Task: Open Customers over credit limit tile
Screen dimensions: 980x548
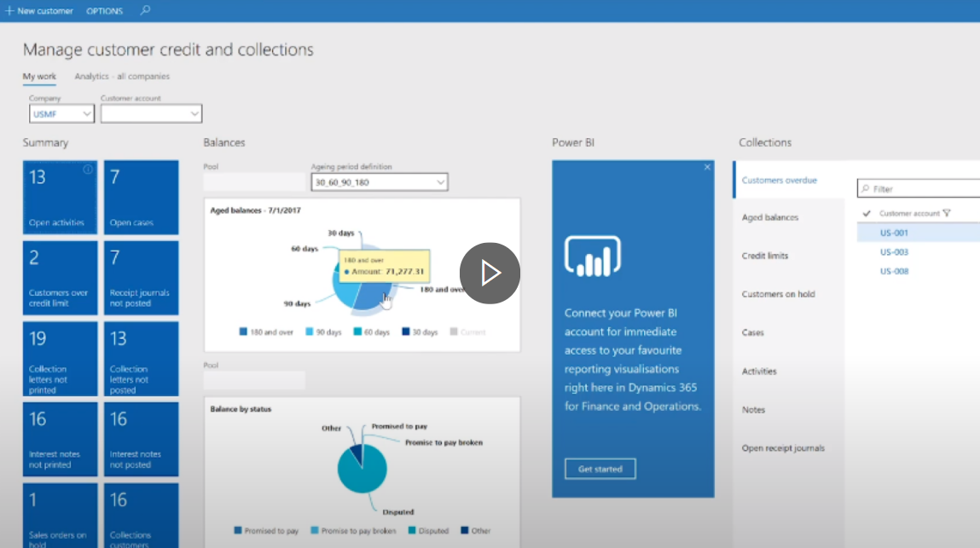Action: (60, 278)
